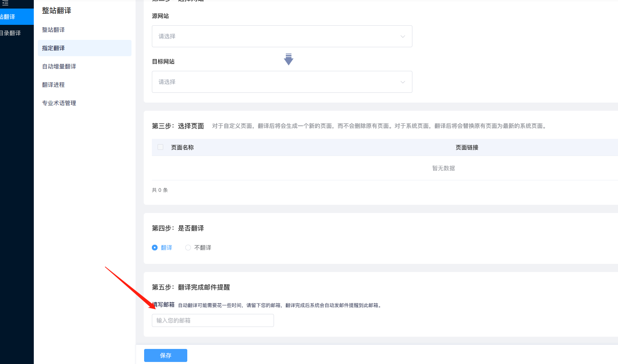
Task: Click the 页面链接 column header
Action: click(467, 147)
